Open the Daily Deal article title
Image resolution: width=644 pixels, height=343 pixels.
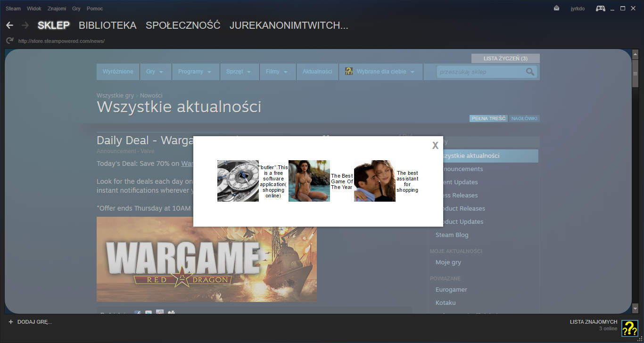point(145,140)
